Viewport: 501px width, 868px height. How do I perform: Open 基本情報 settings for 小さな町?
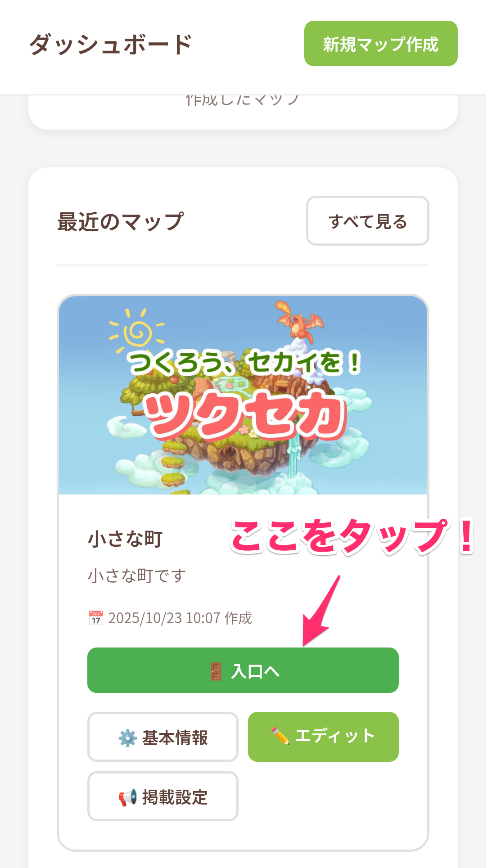162,737
